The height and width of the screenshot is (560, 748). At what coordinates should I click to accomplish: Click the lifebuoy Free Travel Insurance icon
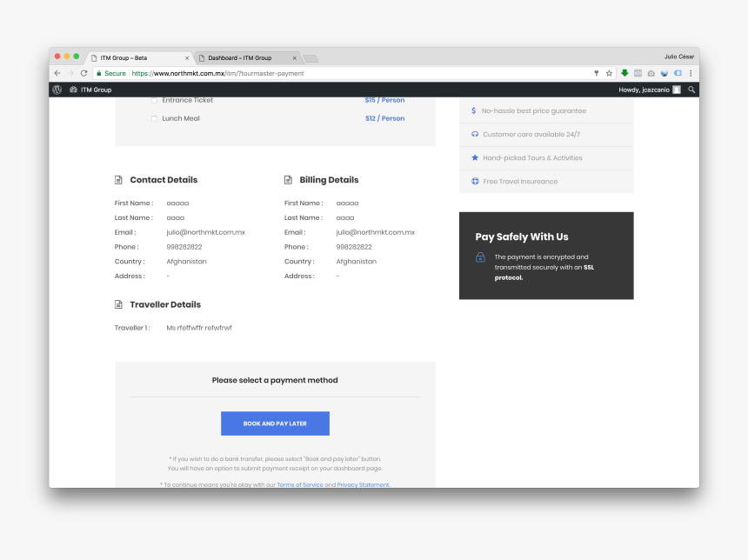click(x=475, y=181)
